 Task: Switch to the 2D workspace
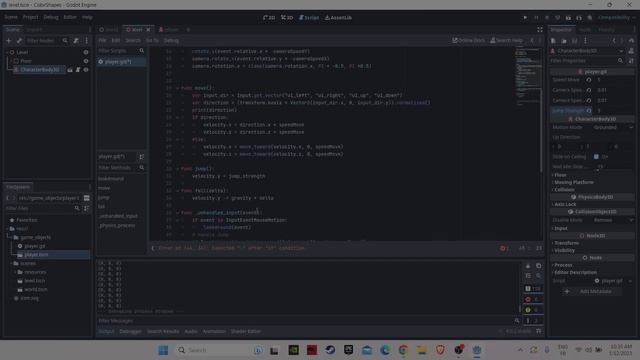[x=269, y=18]
